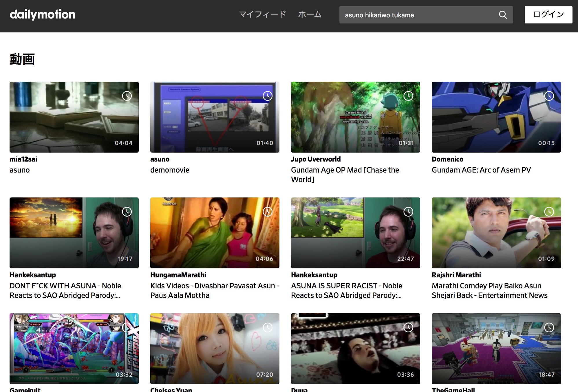This screenshot has height=392, width=578.
Task: Click the search magnifier icon
Action: [x=503, y=15]
